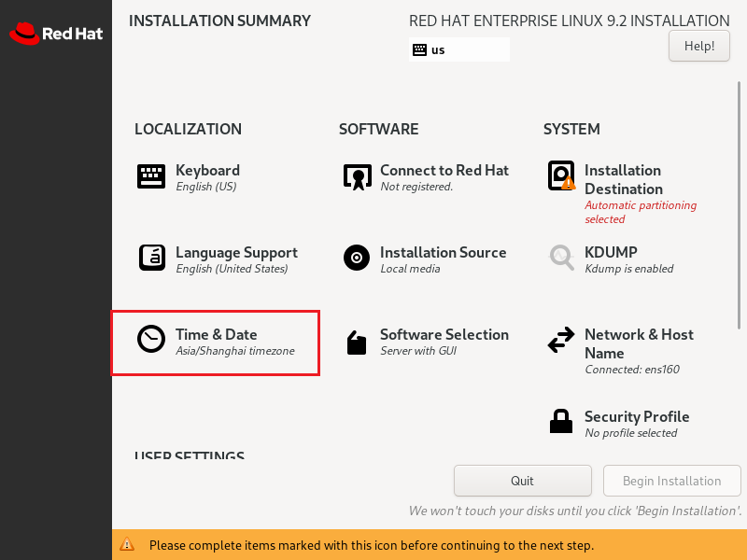Click 'Kdump is enabled' text
This screenshot has width=747, height=560.
point(628,269)
